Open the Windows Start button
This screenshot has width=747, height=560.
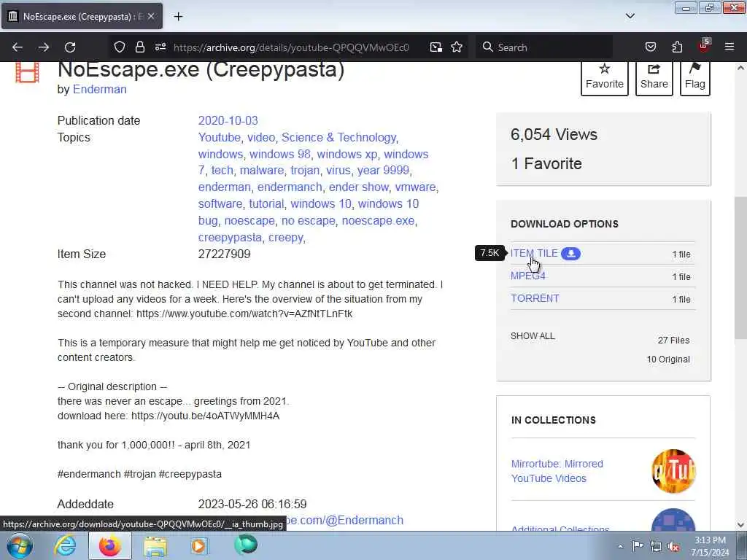click(x=20, y=545)
